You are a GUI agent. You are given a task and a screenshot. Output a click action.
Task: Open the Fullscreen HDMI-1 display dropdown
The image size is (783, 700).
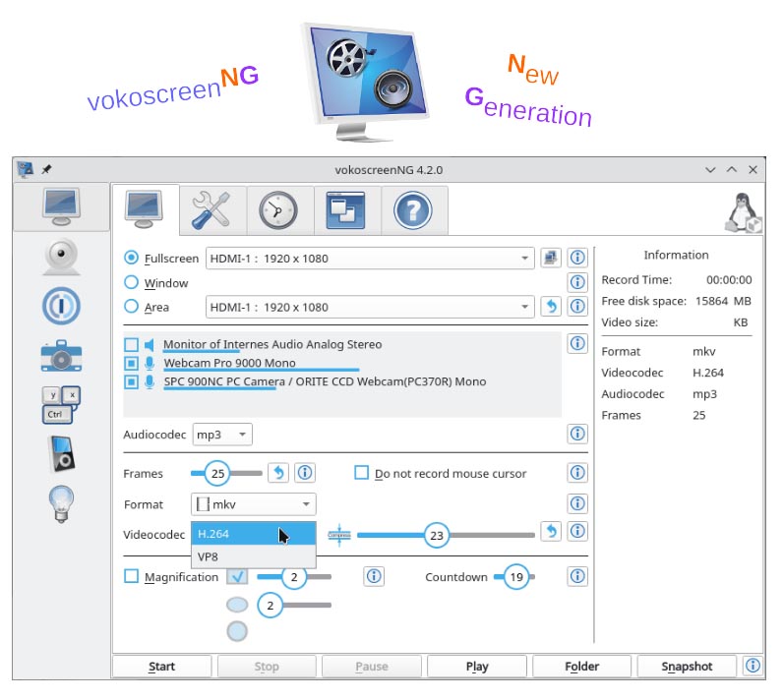(x=369, y=259)
